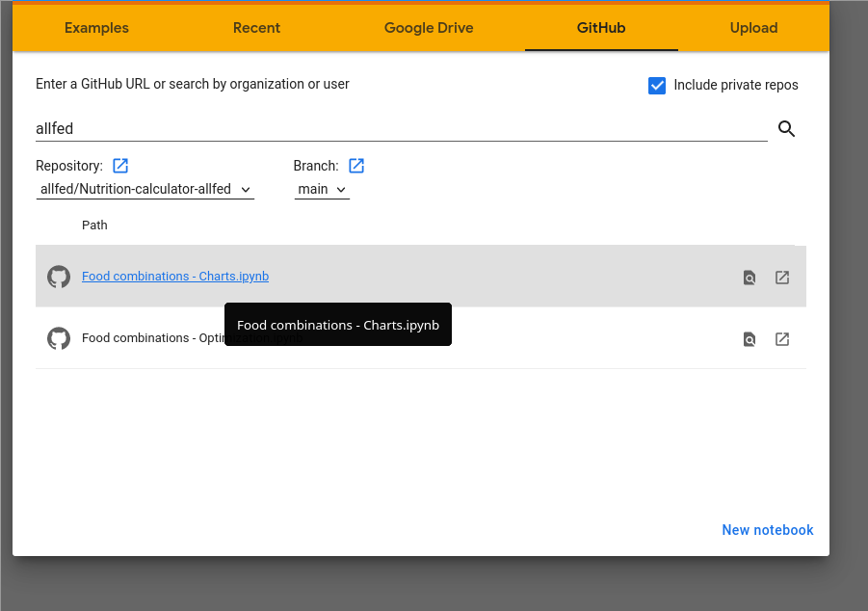
Task: Select the GitHub tab
Action: point(601,28)
